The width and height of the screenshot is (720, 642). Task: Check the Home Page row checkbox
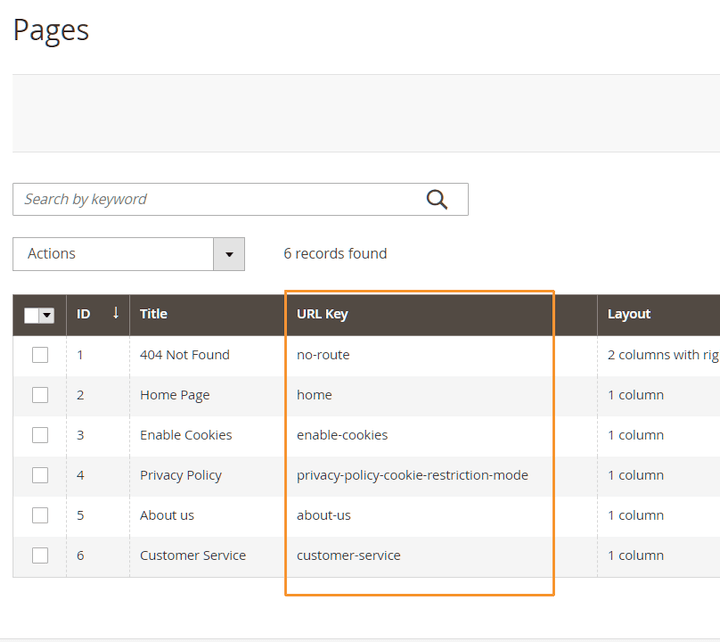40,395
